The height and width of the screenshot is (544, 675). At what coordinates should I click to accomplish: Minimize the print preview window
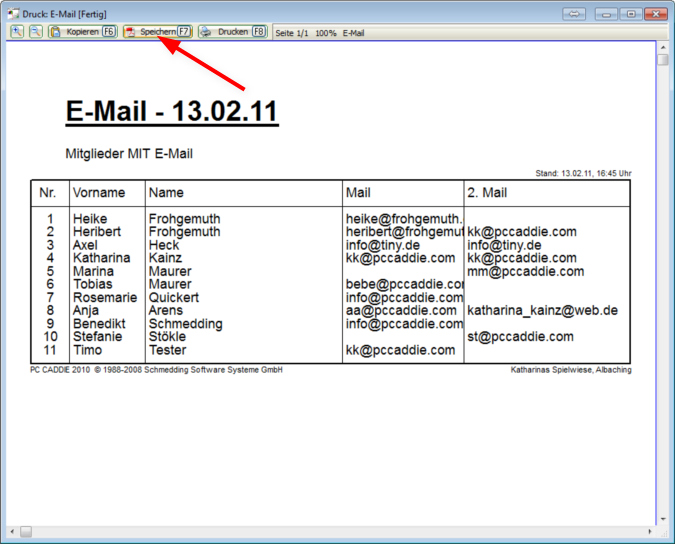(606, 14)
